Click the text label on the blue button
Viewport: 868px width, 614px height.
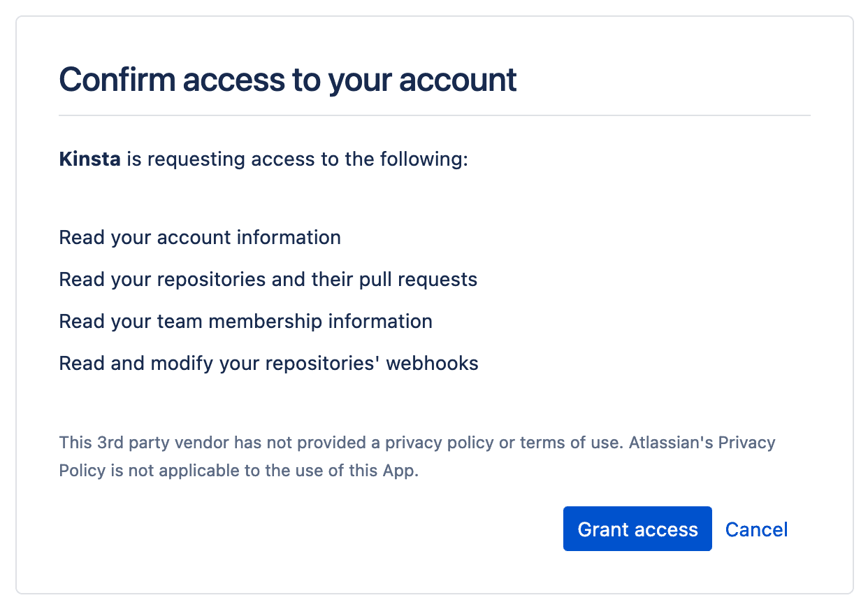click(x=637, y=529)
